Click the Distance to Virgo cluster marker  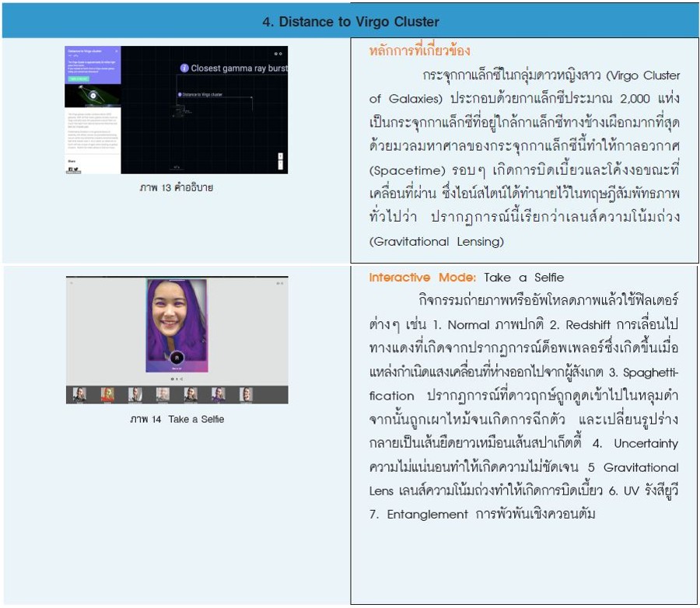coord(180,94)
